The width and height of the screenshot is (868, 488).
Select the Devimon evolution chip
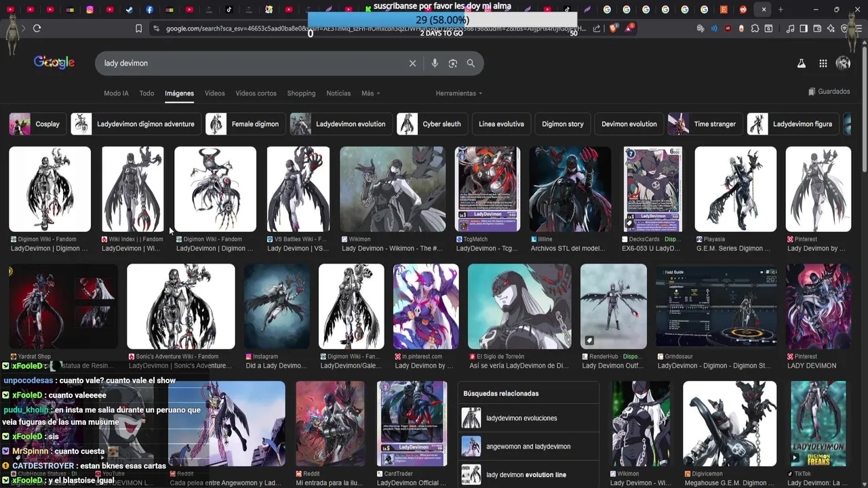click(629, 124)
